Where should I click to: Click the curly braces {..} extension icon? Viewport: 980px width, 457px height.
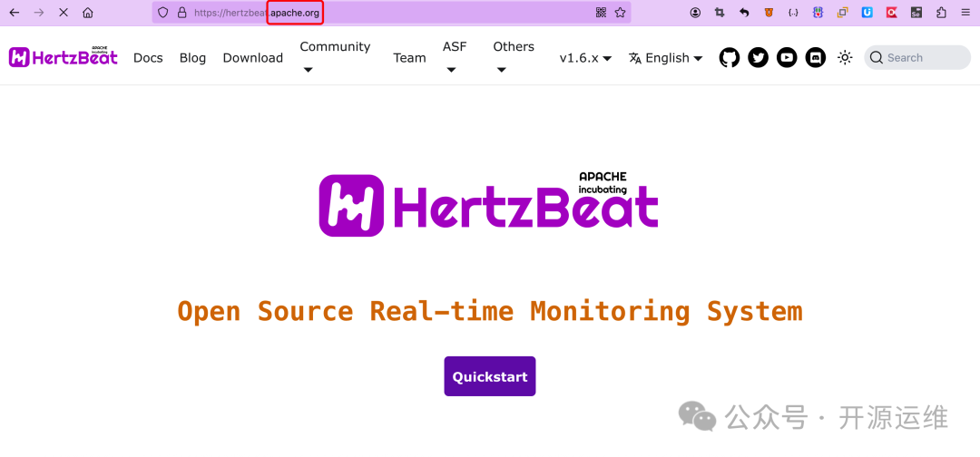point(793,13)
